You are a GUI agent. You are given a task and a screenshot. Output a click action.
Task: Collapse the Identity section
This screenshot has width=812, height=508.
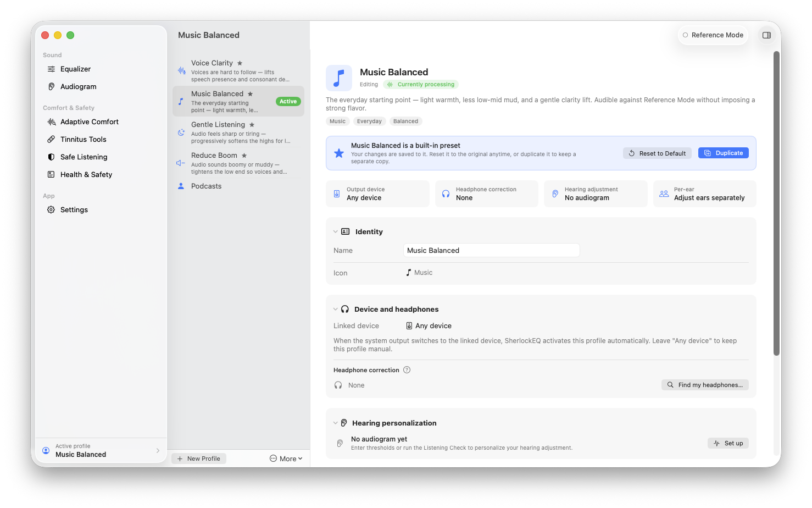pos(335,232)
